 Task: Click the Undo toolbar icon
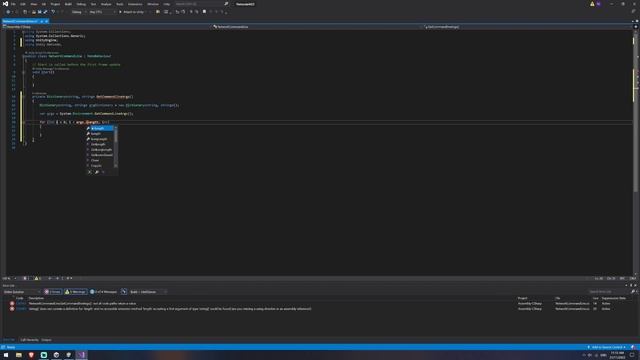click(x=53, y=12)
